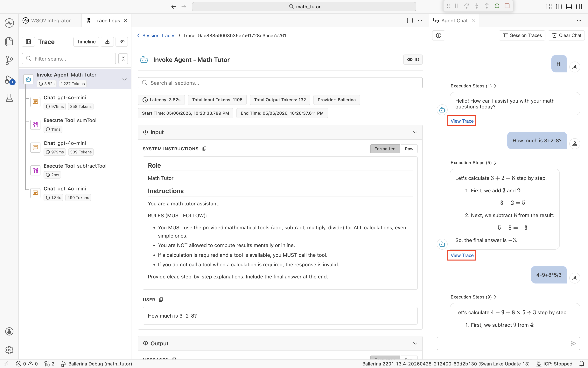Send the chat message
This screenshot has width=588, height=368.
(x=573, y=343)
